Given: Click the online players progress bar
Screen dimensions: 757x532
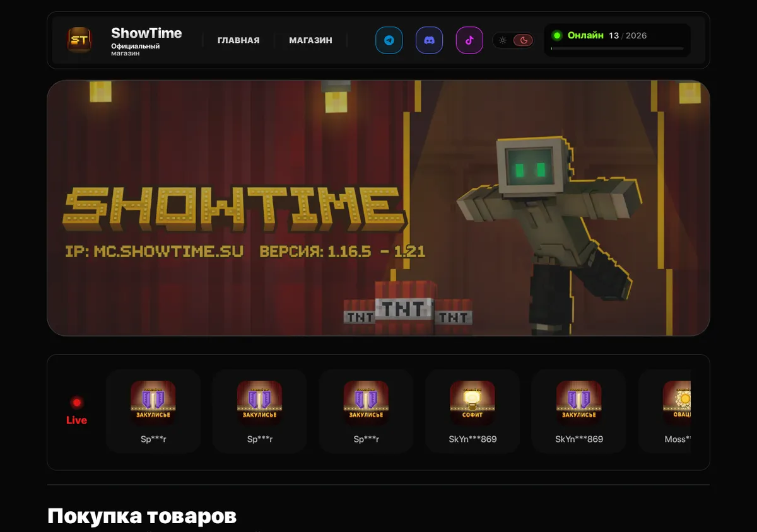Looking at the screenshot, I should pos(617,48).
